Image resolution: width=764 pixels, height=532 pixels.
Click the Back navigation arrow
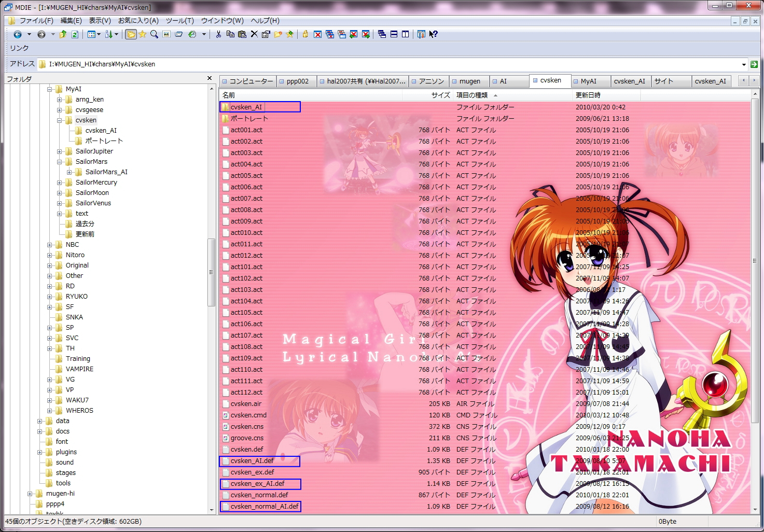click(18, 34)
